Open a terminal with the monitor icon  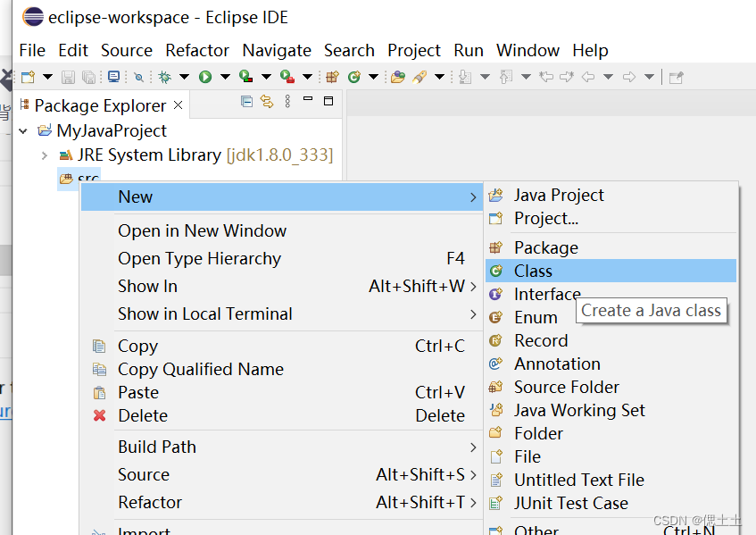[x=113, y=77]
